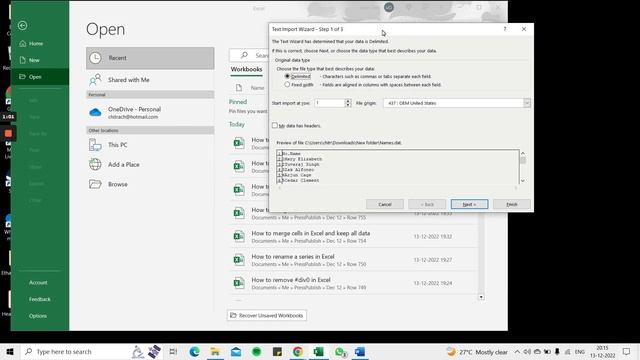Click the OneDrive cloud icon
640x360 pixels.
pos(95,112)
